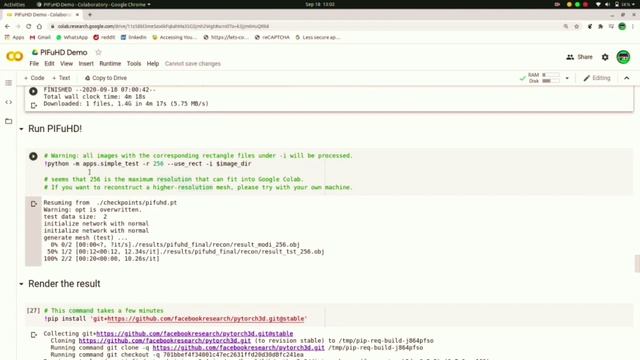The height and width of the screenshot is (360, 640).
Task: Open the code snippets sidebar icon
Action: click(9, 102)
